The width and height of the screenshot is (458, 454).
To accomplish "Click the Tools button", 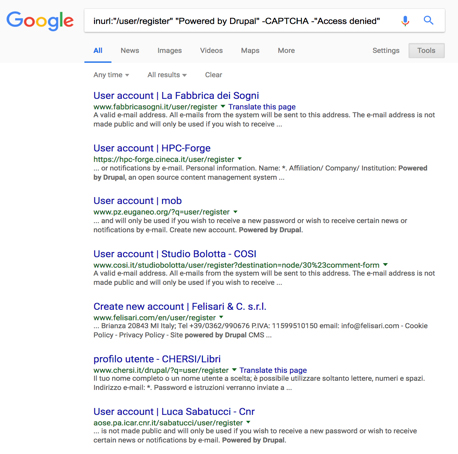I will pos(426,51).
